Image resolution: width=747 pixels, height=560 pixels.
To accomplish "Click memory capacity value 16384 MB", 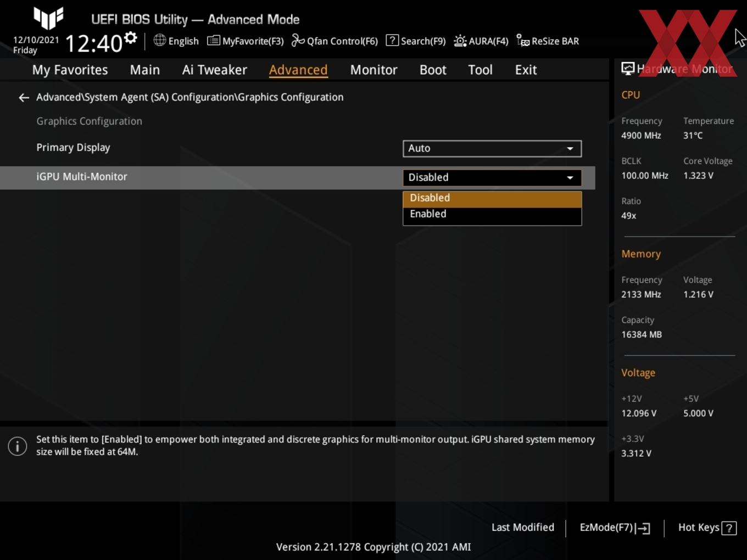I will pos(642,335).
